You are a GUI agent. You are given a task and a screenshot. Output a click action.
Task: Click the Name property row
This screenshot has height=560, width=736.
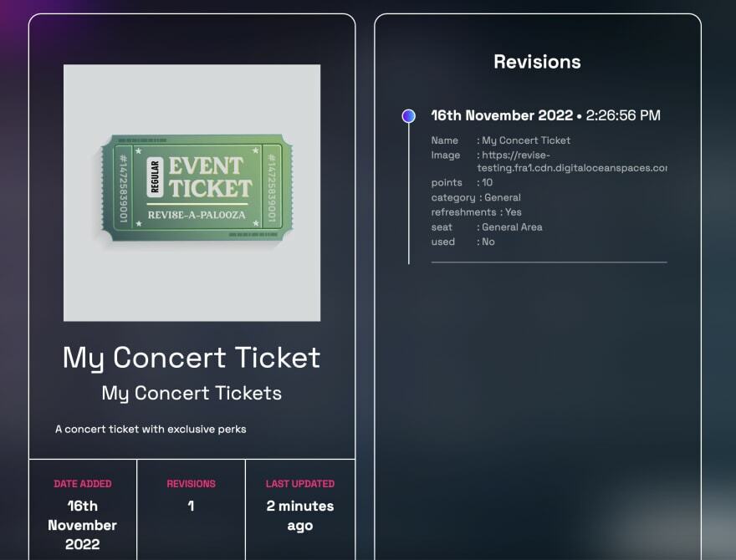[x=500, y=140]
